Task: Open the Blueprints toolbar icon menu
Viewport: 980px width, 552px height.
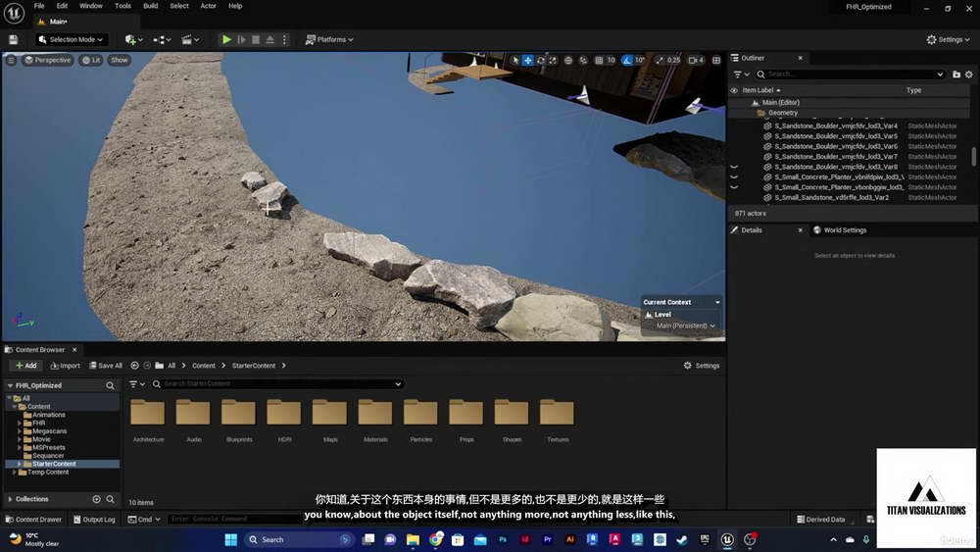Action: click(x=162, y=39)
